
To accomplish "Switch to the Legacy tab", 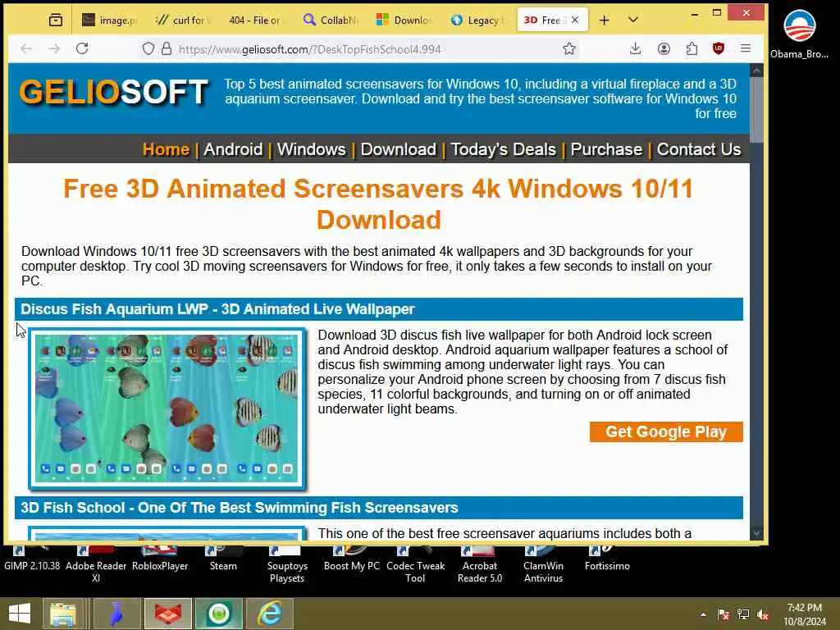I will (x=477, y=21).
